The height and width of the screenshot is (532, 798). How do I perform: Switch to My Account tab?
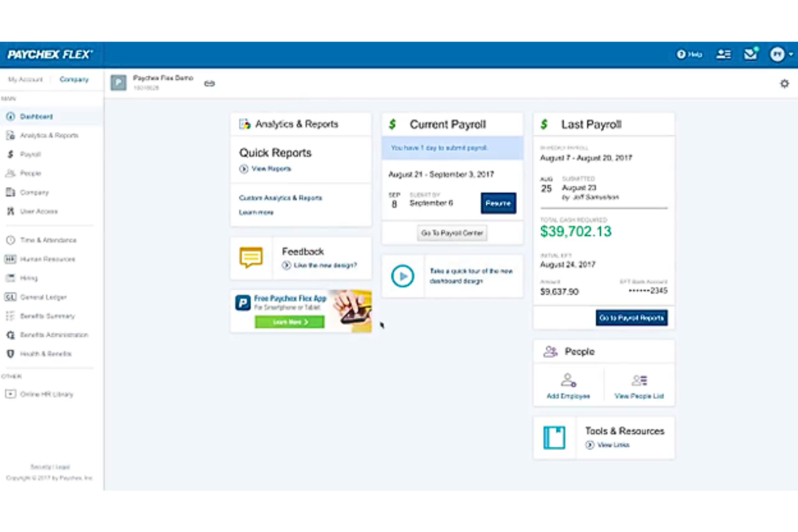tap(25, 79)
